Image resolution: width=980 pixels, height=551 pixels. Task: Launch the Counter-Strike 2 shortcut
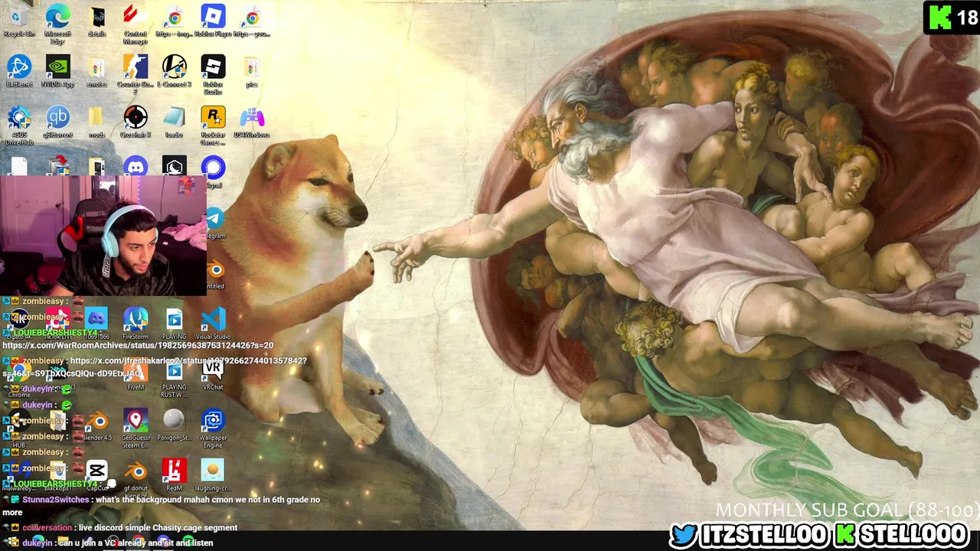[136, 74]
